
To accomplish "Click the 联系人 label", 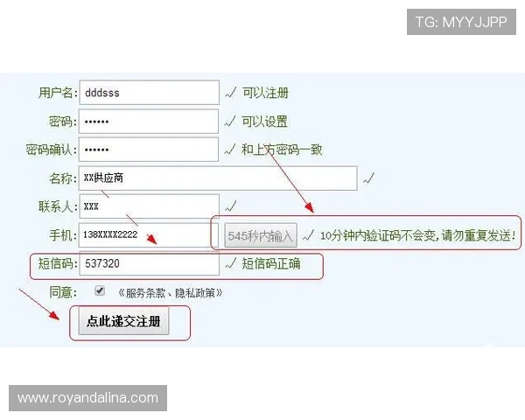I will point(58,206).
